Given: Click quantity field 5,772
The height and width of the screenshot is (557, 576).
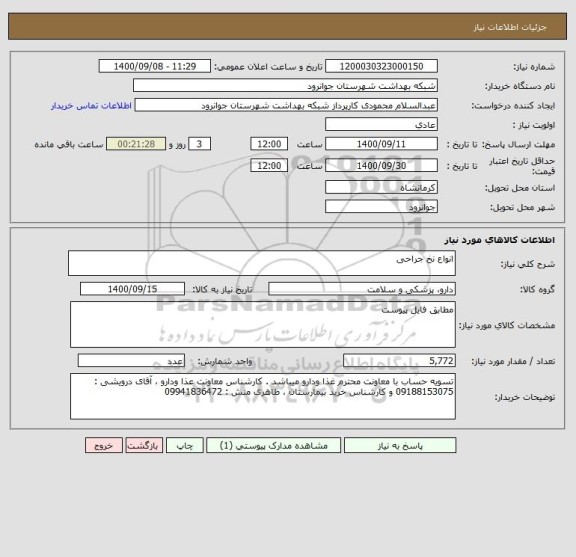Looking at the screenshot, I should (x=399, y=361).
